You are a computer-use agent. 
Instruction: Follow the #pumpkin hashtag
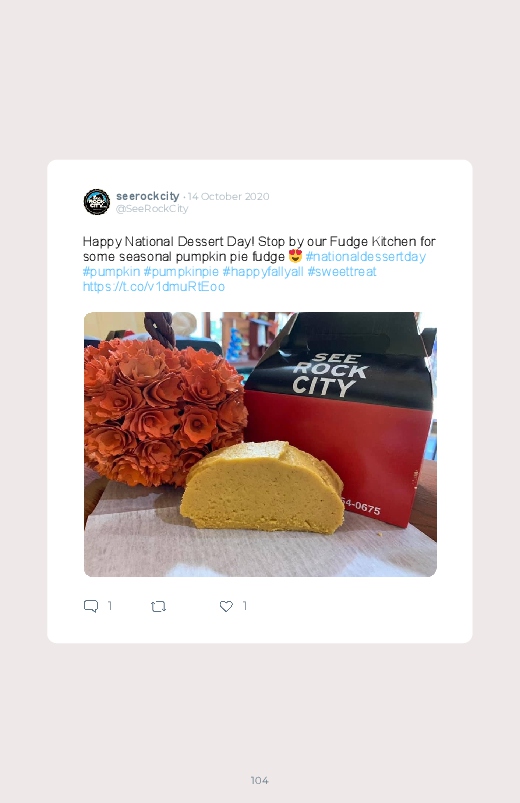click(111, 271)
